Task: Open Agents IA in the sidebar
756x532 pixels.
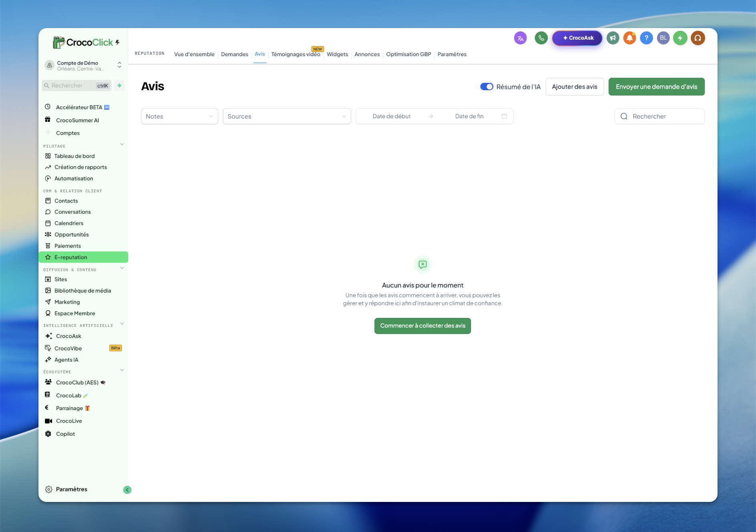Action: pyautogui.click(x=66, y=360)
